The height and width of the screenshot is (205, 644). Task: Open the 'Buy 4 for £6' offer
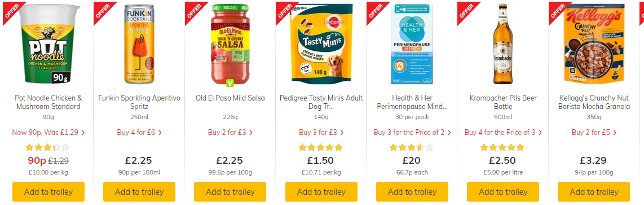tap(139, 133)
